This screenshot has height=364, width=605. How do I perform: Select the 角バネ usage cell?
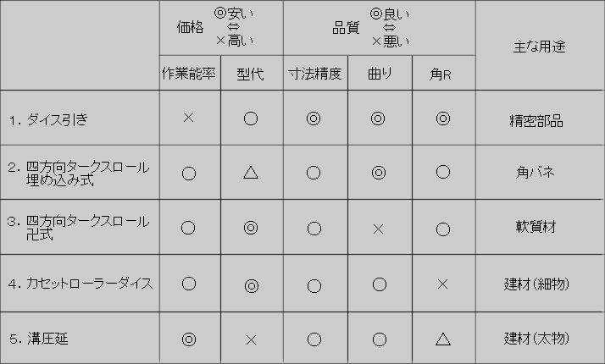[x=535, y=173]
